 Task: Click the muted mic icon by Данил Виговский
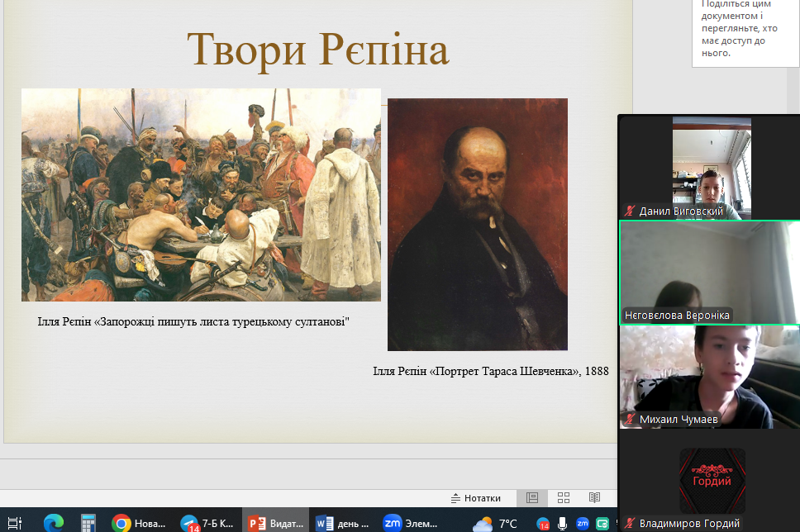630,211
